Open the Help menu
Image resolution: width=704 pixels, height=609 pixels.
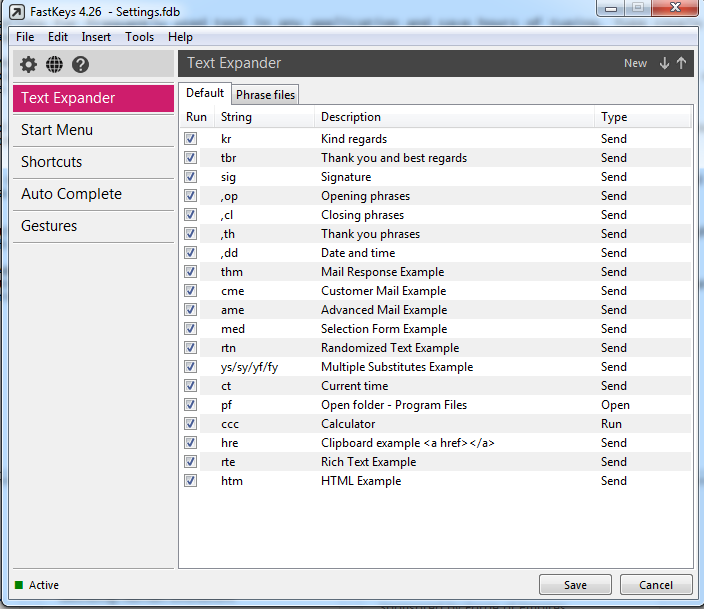[180, 37]
